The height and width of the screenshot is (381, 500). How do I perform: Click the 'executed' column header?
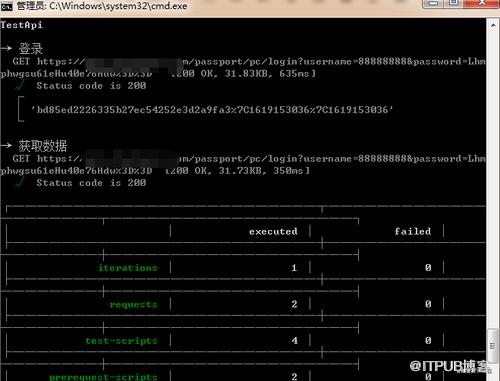[273, 232]
